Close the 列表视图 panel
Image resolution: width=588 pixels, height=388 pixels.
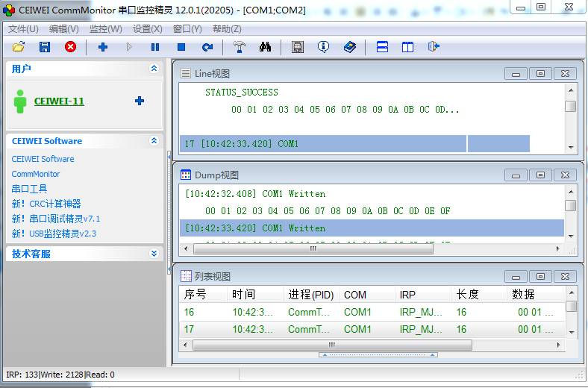click(565, 277)
